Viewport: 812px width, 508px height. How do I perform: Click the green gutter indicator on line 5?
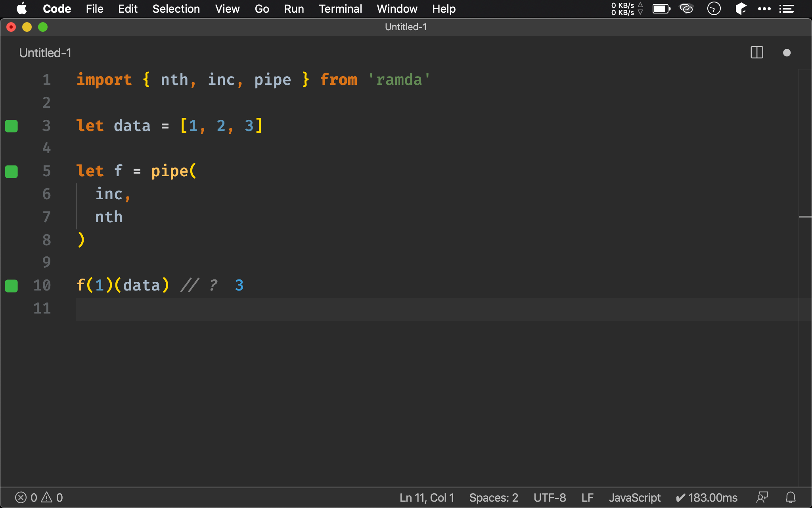pos(11,172)
